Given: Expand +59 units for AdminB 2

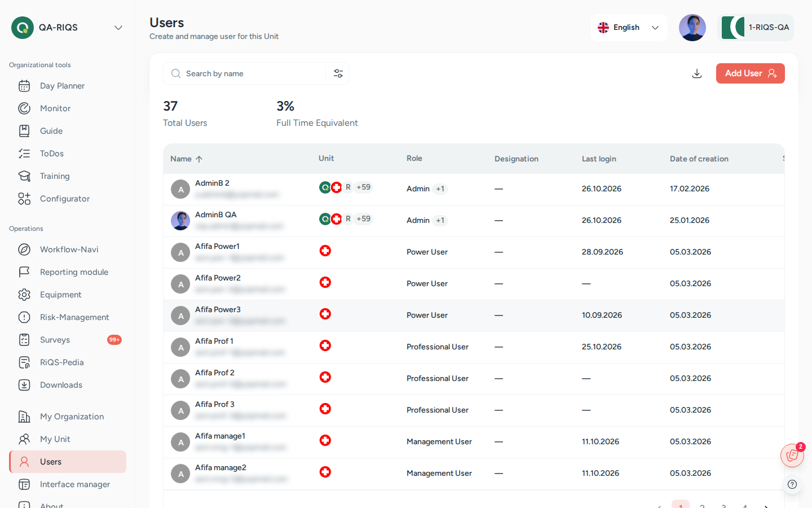Looking at the screenshot, I should [x=364, y=187].
